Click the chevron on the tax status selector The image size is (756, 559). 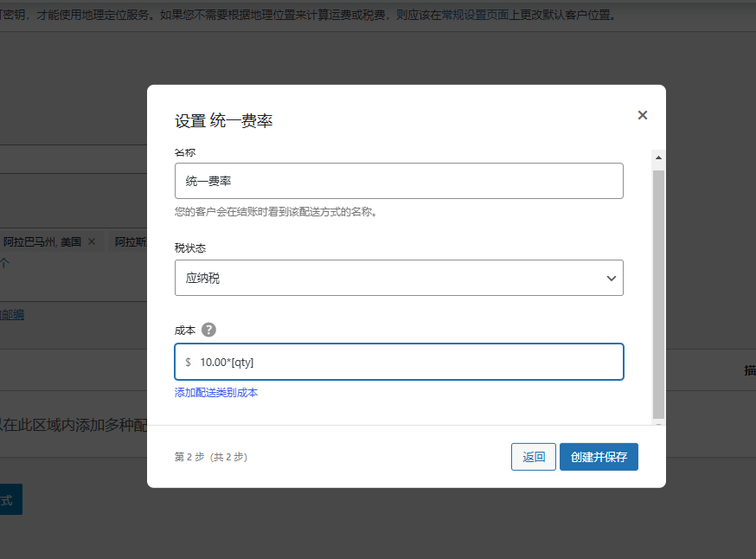pos(612,278)
